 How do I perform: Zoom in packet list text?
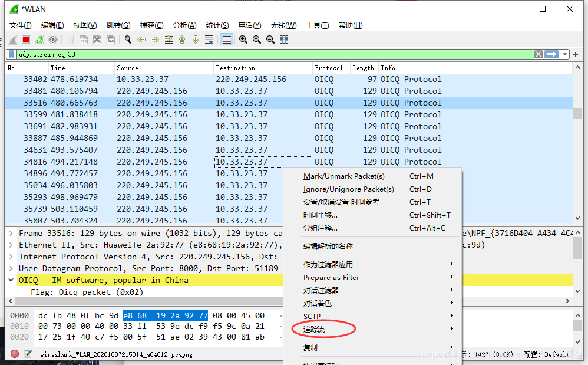243,40
